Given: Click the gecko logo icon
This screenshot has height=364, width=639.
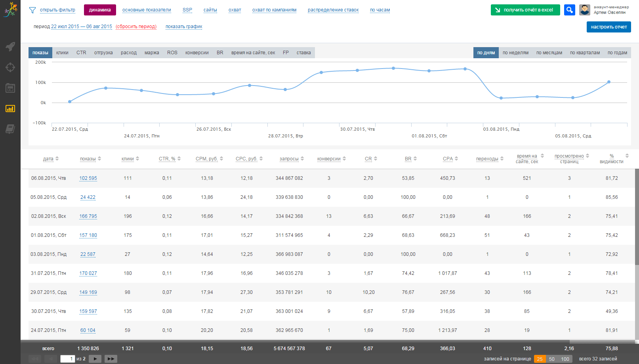Looking at the screenshot, I should click(10, 10).
